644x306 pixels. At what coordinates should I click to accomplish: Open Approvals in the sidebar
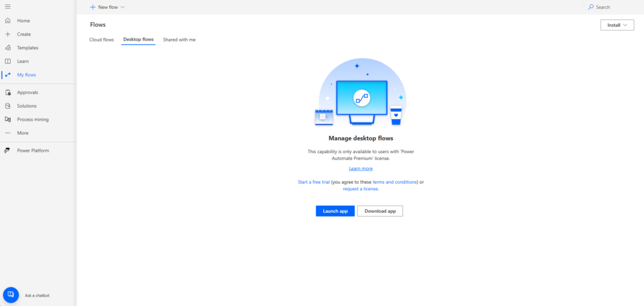click(x=28, y=93)
